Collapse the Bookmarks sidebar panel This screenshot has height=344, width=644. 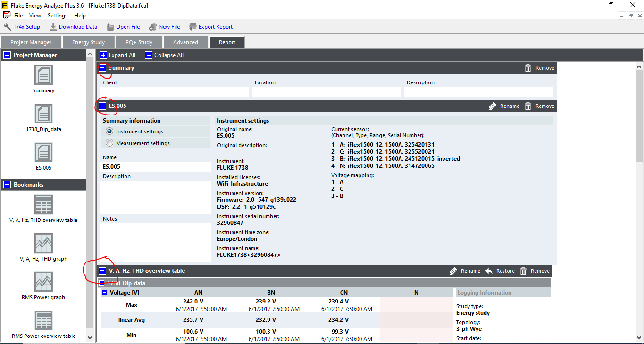[x=7, y=185]
